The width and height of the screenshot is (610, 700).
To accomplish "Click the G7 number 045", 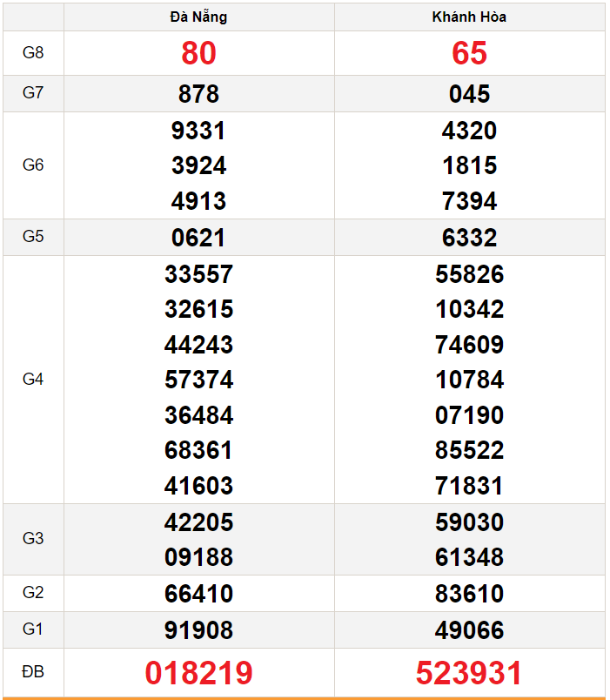I will pos(469,94).
